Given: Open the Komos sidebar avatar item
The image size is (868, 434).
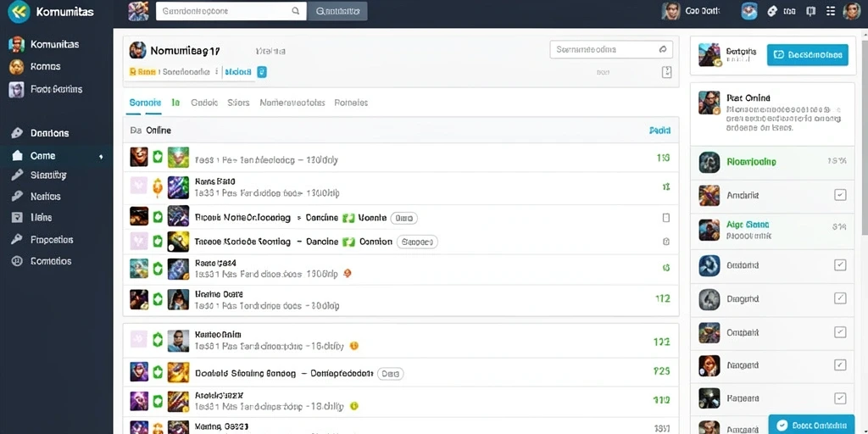Looking at the screenshot, I should coord(17,66).
